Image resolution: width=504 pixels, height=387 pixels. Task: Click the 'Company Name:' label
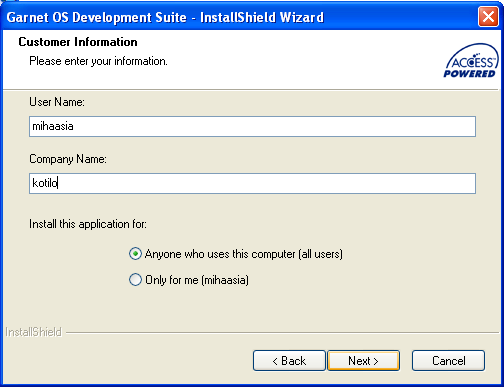[x=68, y=159]
